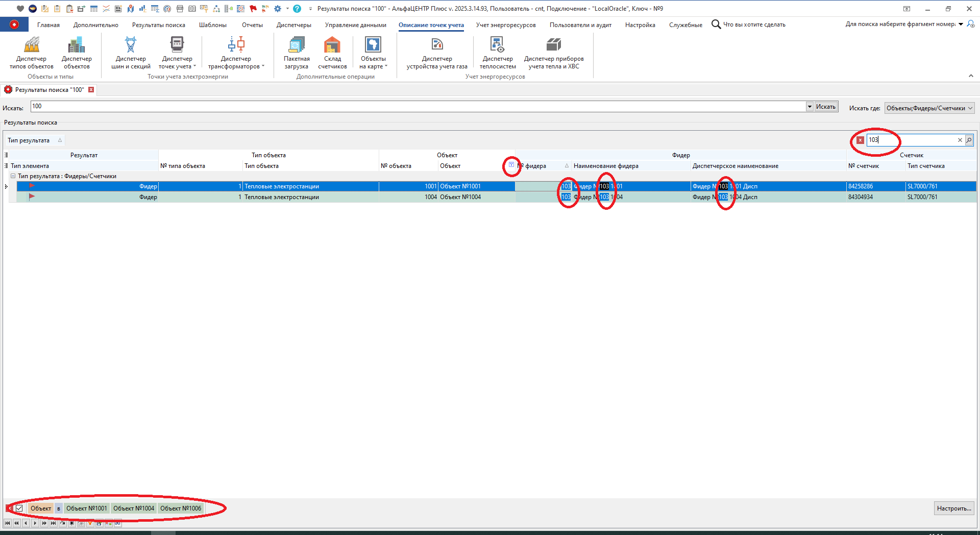The height and width of the screenshot is (535, 980).
Task: Click the Настроить... button
Action: point(953,508)
